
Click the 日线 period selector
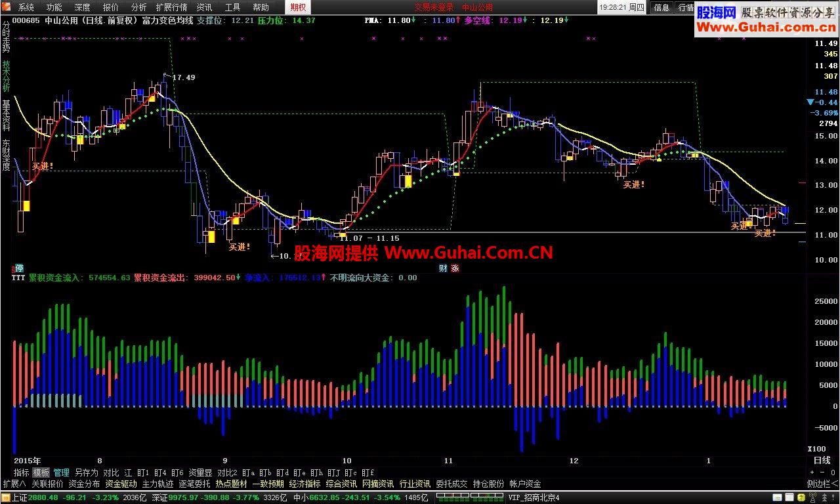tap(822, 461)
